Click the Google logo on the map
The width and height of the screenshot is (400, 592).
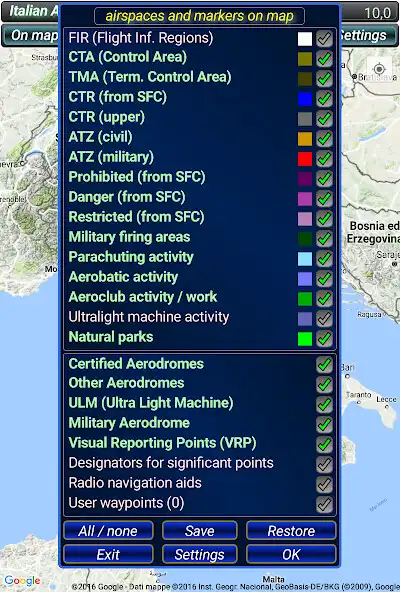(x=22, y=580)
